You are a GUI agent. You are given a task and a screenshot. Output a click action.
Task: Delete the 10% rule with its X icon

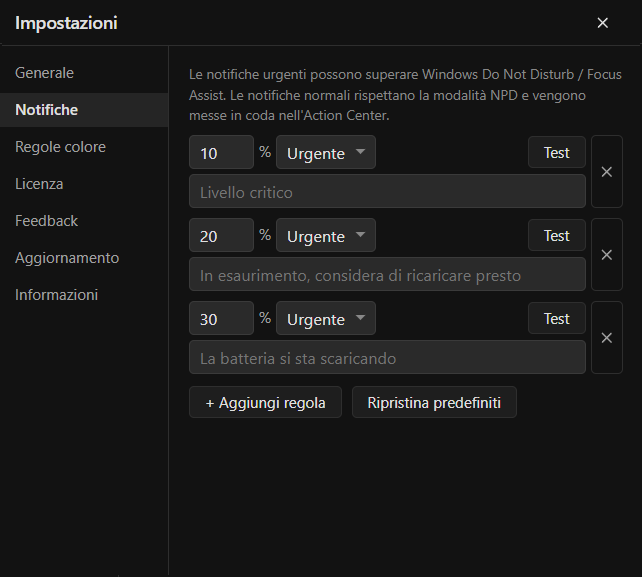point(607,172)
